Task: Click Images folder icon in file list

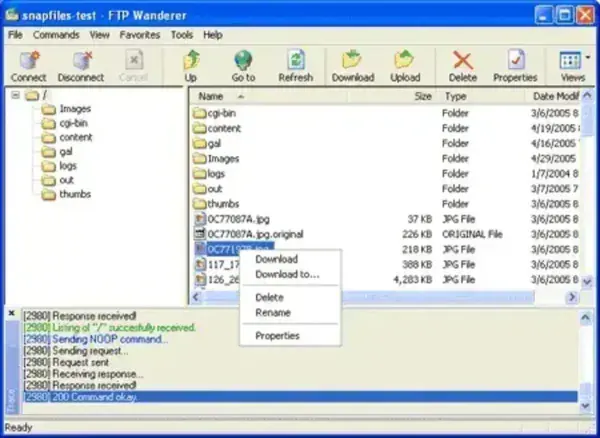Action: point(200,159)
